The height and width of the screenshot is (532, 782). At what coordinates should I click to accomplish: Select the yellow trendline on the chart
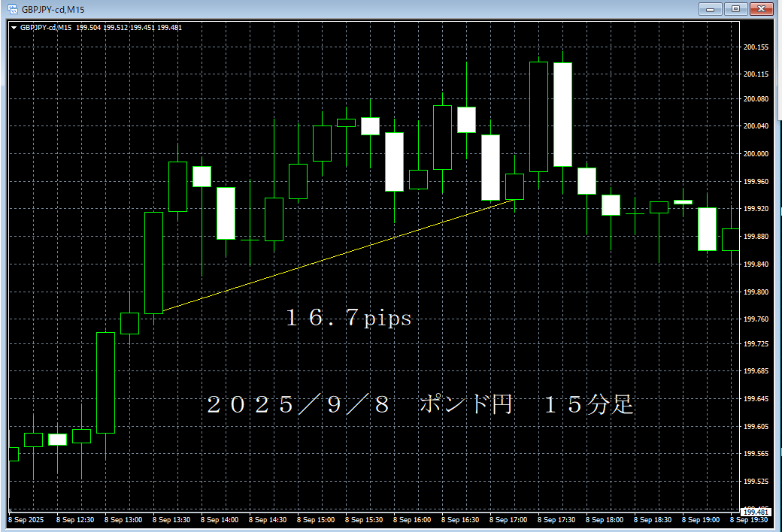(x=338, y=255)
